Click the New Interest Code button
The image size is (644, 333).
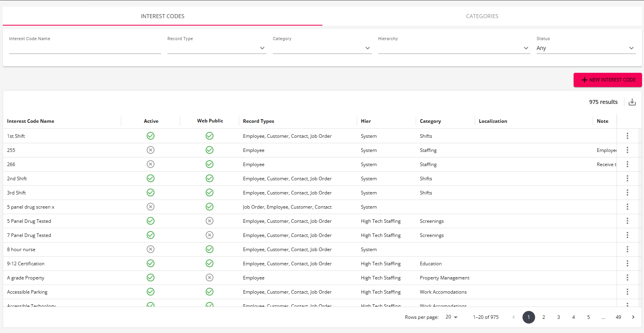point(607,80)
